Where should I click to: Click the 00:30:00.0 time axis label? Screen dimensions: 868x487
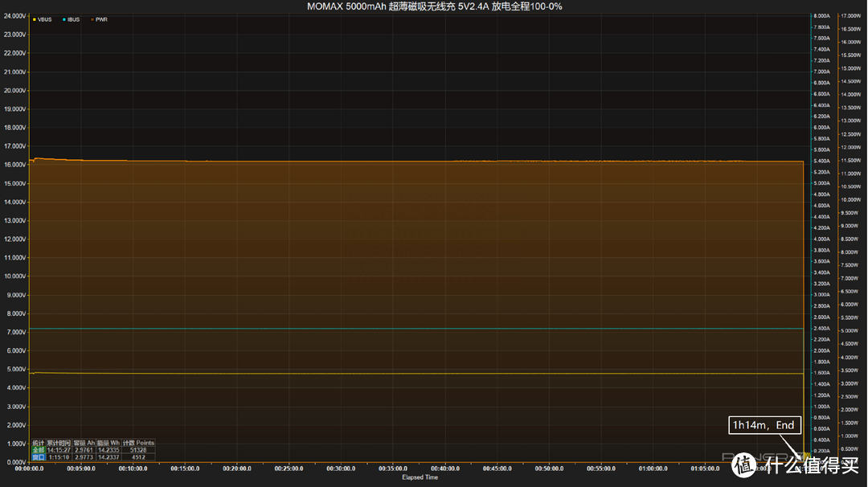click(x=341, y=469)
